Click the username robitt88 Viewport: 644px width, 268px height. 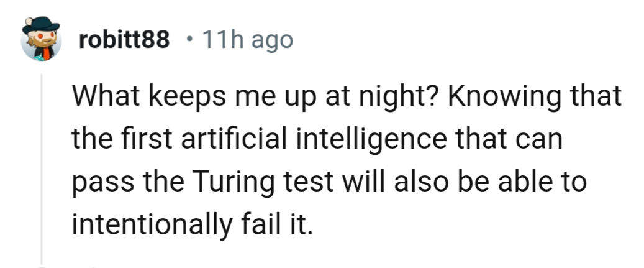pyautogui.click(x=124, y=39)
